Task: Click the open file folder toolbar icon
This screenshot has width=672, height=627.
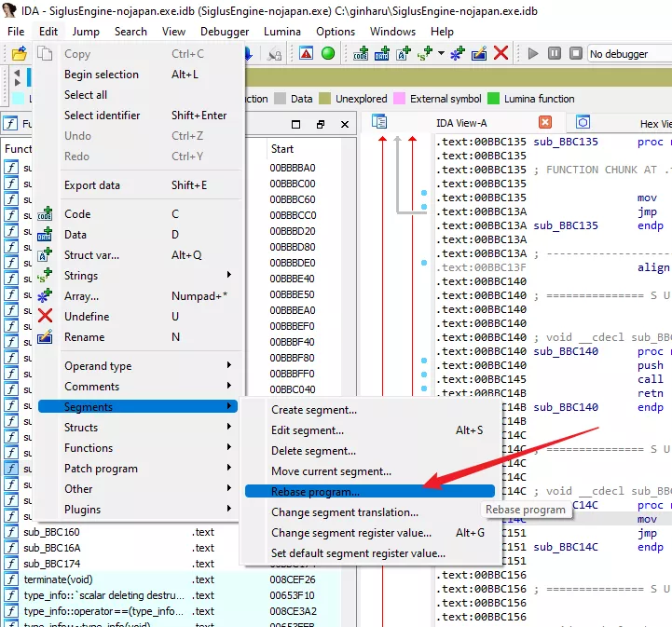Action: [20, 53]
